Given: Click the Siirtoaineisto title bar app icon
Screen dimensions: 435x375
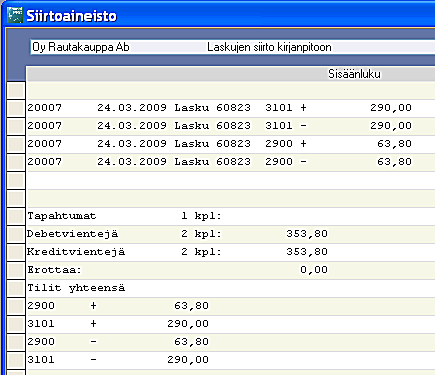Looking at the screenshot, I should tap(15, 15).
